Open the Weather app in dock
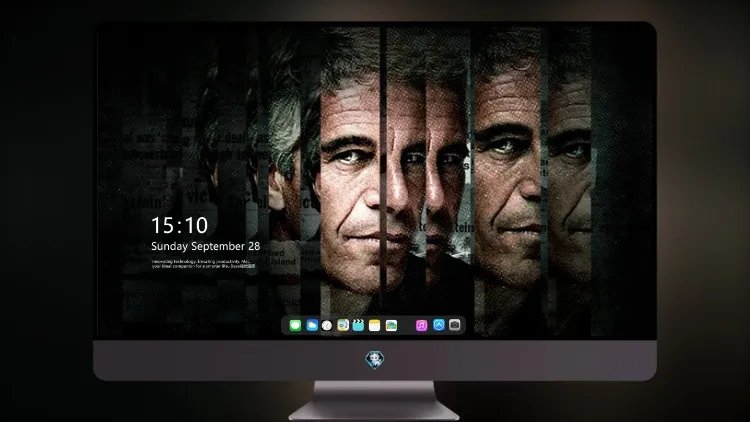 coord(312,326)
